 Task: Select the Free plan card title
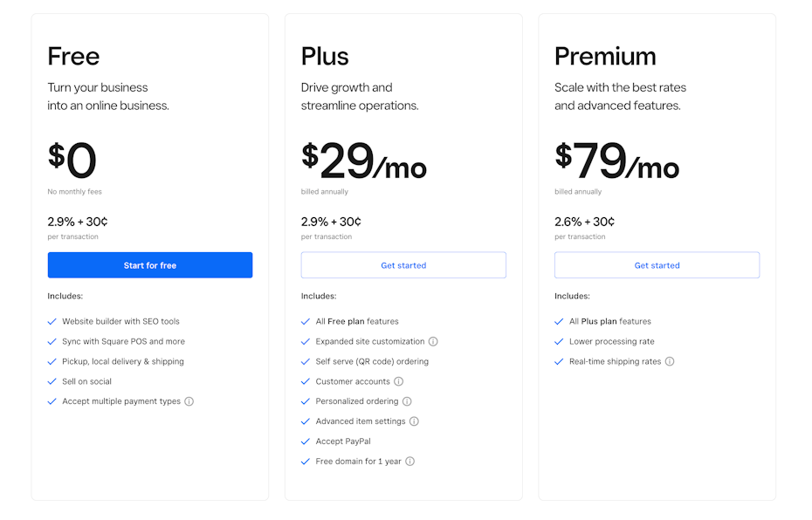[x=73, y=56]
